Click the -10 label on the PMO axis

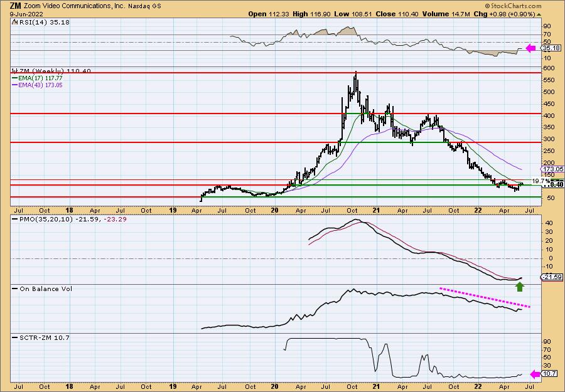548,267
